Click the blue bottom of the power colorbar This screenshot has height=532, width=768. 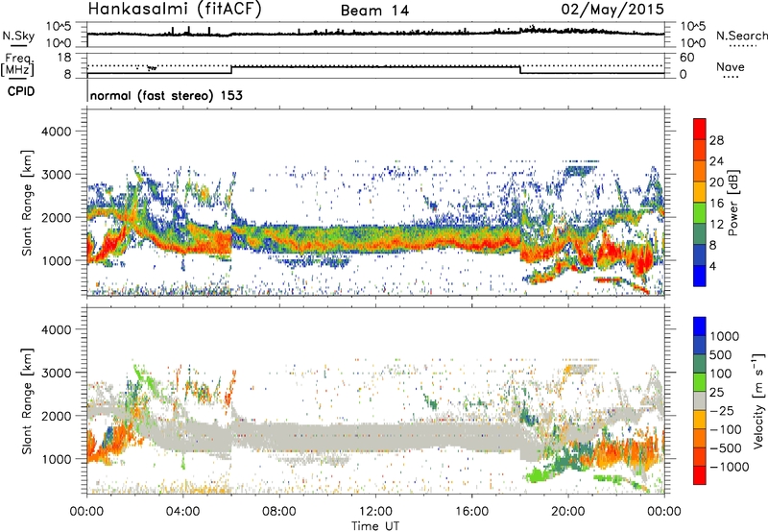[700, 276]
